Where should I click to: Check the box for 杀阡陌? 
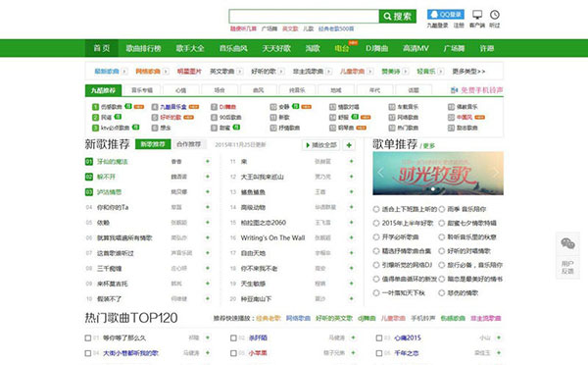(233, 338)
